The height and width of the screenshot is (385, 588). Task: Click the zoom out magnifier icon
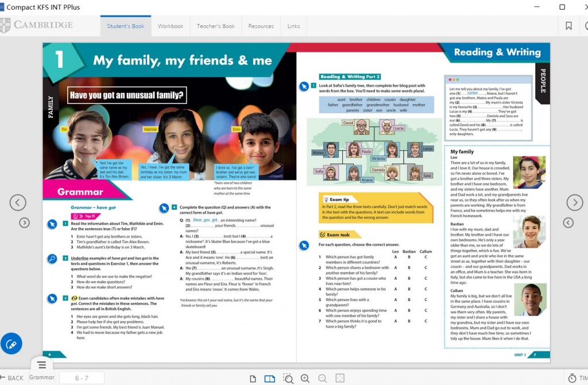coord(322,378)
